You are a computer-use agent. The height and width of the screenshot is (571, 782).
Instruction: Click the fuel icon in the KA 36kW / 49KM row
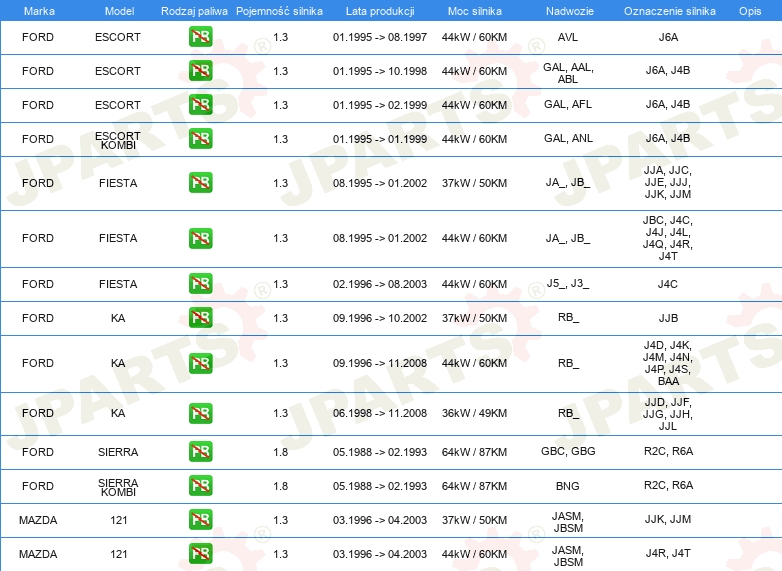click(200, 413)
